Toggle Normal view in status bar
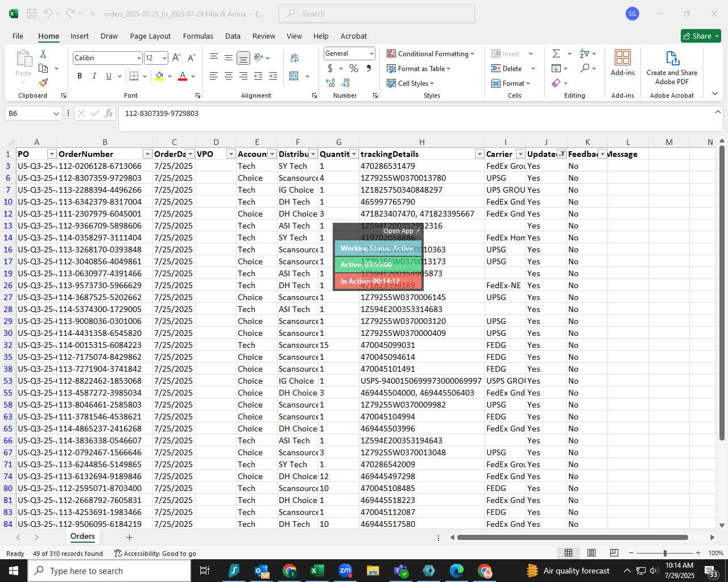728x582 pixels. [568, 553]
